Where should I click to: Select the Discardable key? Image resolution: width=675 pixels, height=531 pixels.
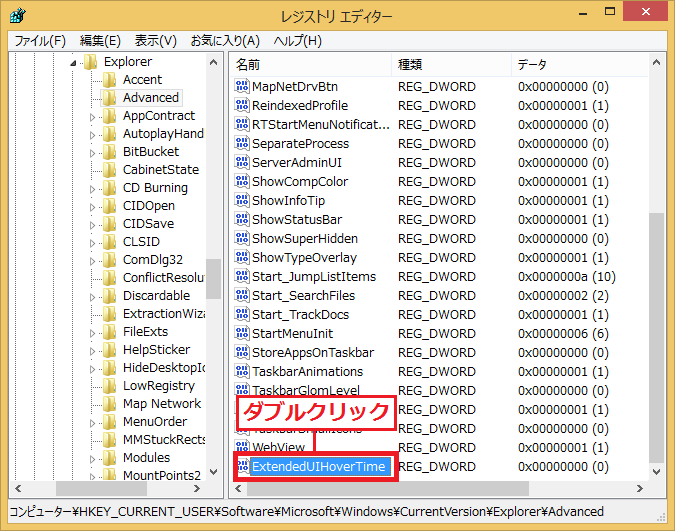coord(156,295)
